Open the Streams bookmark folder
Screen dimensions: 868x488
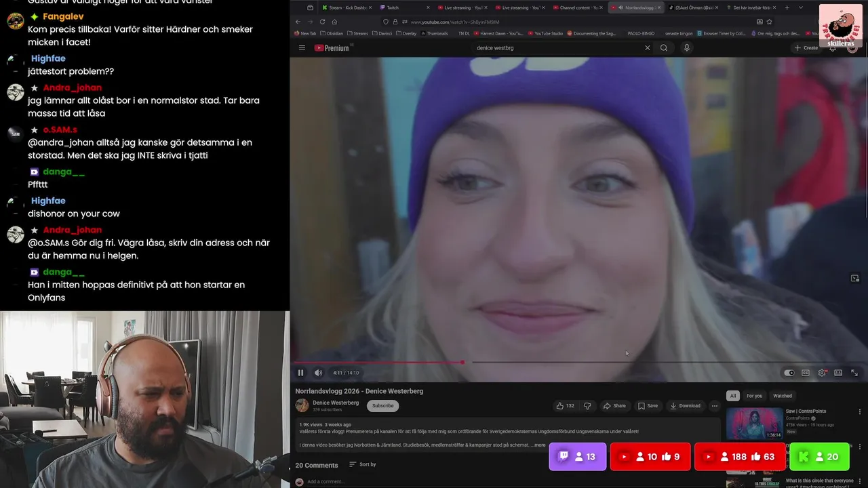(357, 33)
